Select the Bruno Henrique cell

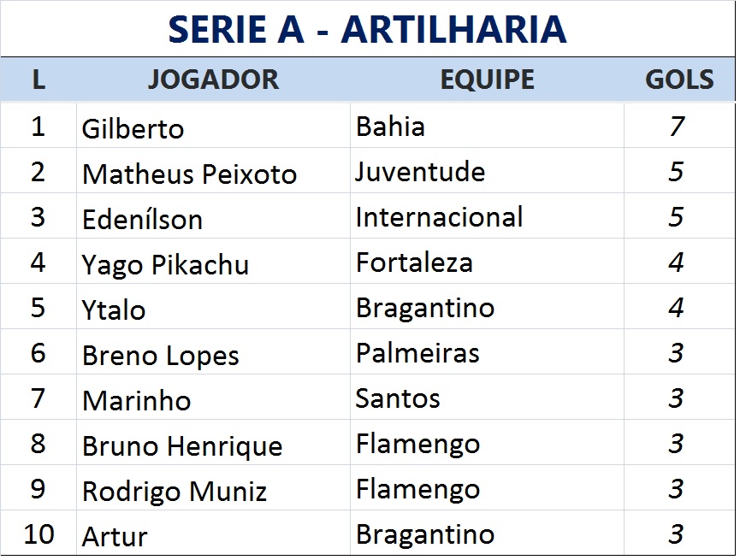pos(213,443)
